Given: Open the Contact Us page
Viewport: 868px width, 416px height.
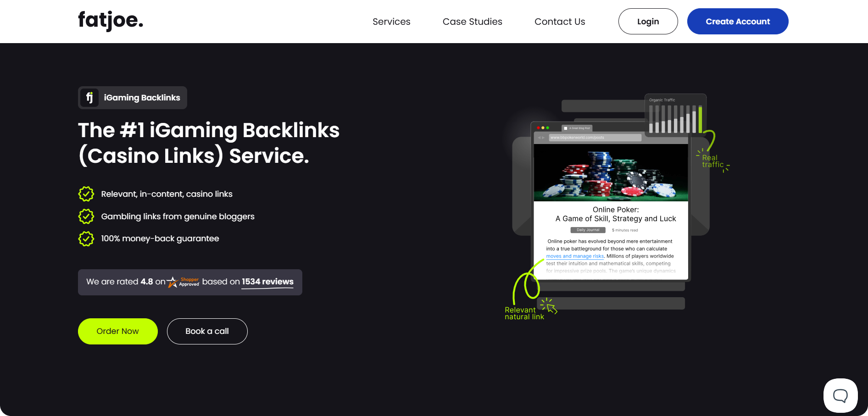Looking at the screenshot, I should [x=560, y=21].
